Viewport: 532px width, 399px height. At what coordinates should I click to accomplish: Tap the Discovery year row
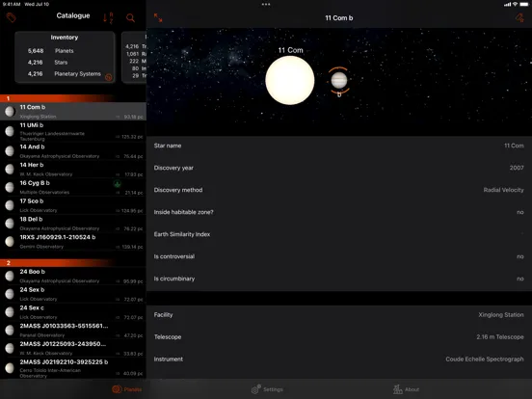(x=339, y=168)
